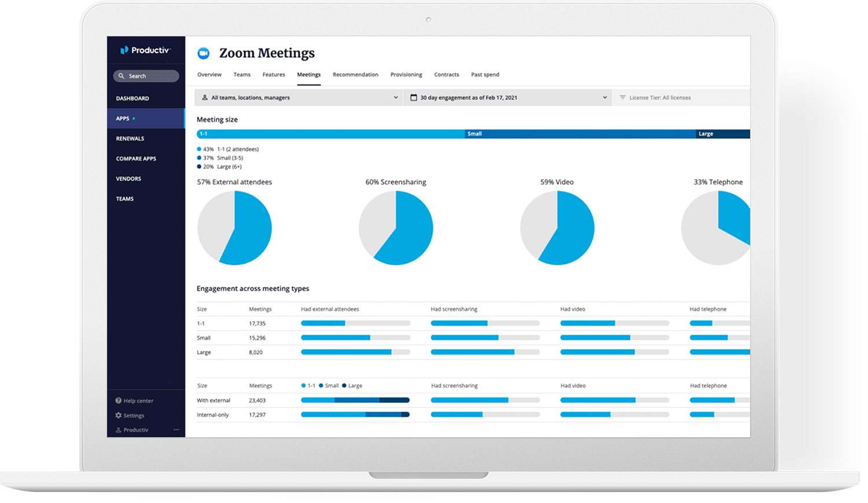Click the Help center question icon
Screen dimensions: 868x503
118,401
